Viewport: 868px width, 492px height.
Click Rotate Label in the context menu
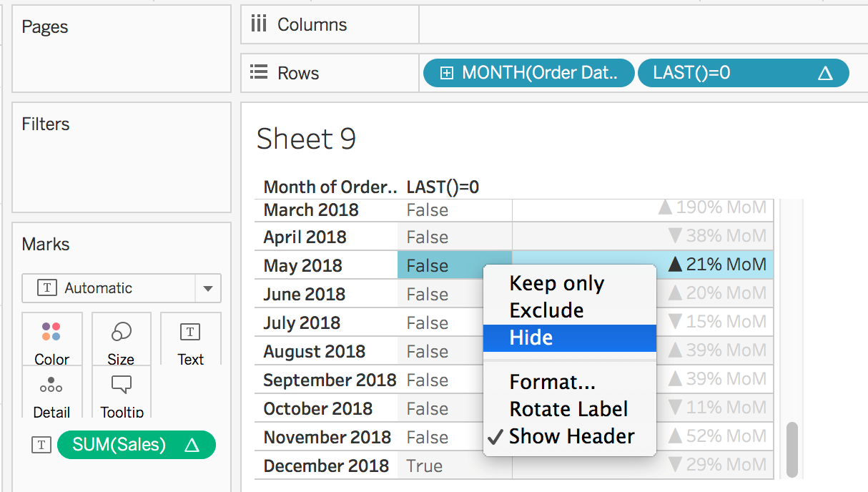pyautogui.click(x=569, y=409)
